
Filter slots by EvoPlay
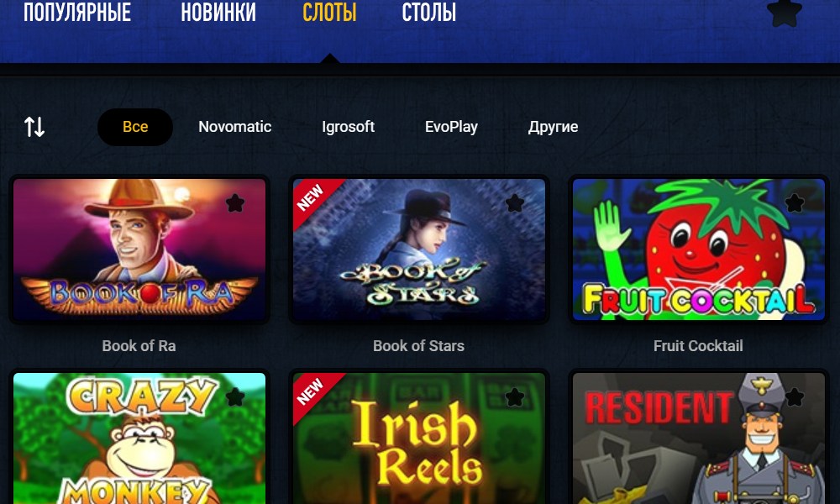click(451, 127)
